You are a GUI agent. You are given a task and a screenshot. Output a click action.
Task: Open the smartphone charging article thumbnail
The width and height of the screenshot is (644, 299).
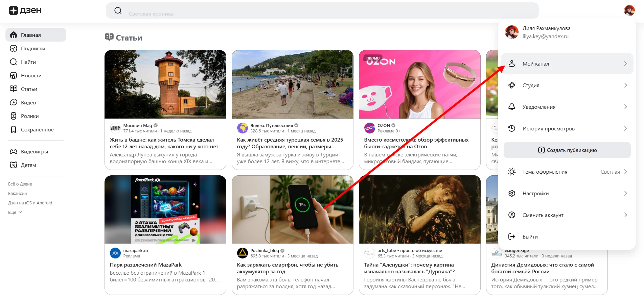coord(293,209)
